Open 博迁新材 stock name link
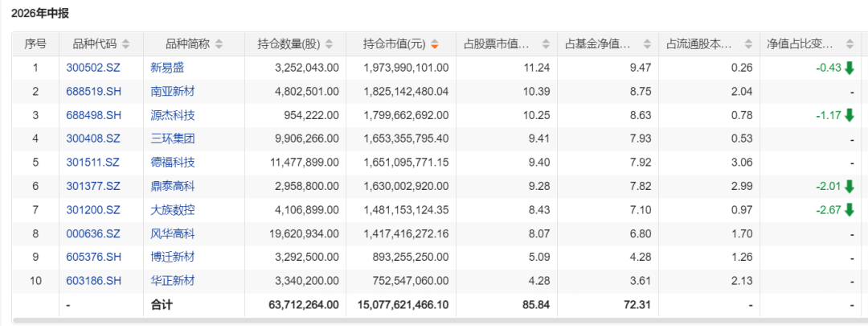 [x=173, y=258]
